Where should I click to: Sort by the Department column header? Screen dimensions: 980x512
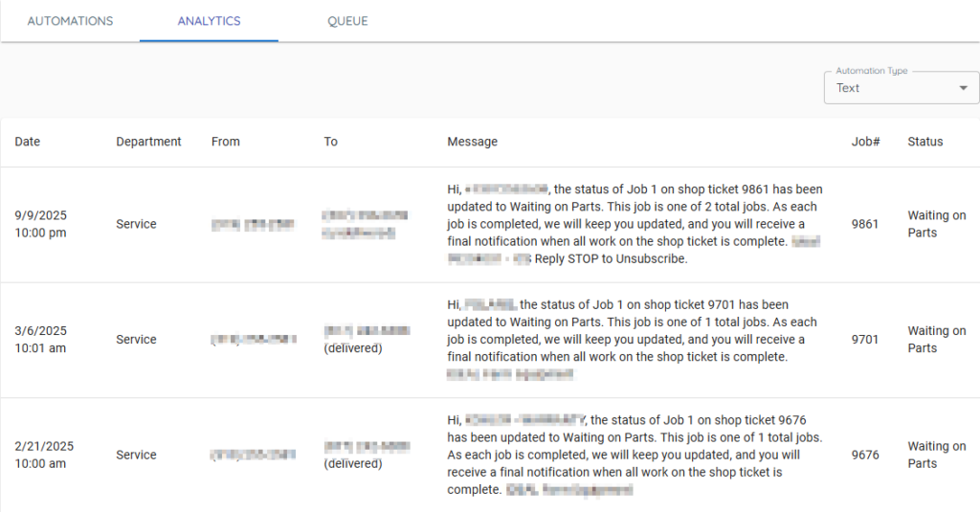tap(148, 142)
